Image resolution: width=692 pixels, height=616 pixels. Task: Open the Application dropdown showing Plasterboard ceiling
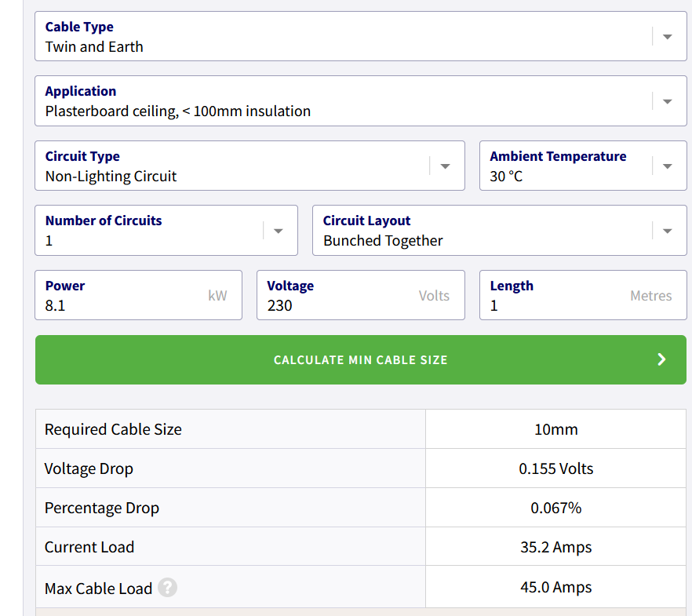pyautogui.click(x=667, y=101)
